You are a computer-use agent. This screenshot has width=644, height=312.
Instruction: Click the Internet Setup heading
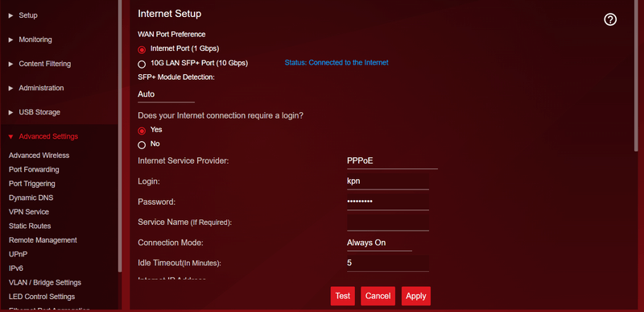click(169, 14)
